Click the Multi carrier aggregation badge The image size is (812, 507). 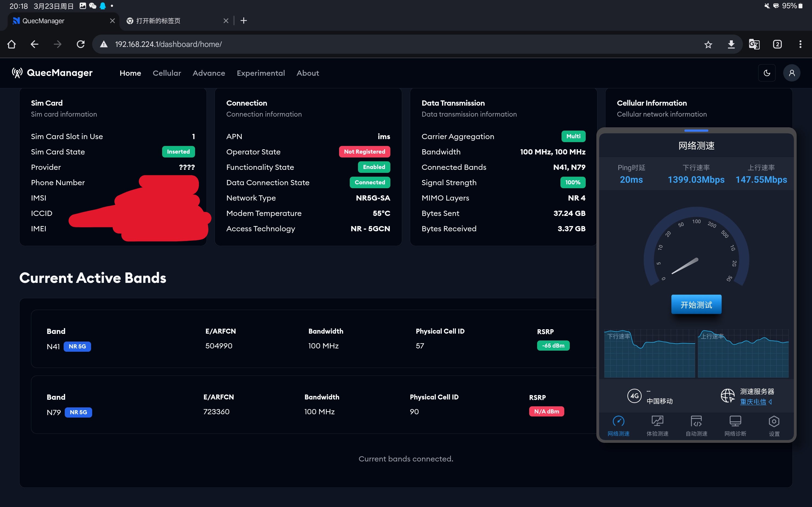pos(573,136)
